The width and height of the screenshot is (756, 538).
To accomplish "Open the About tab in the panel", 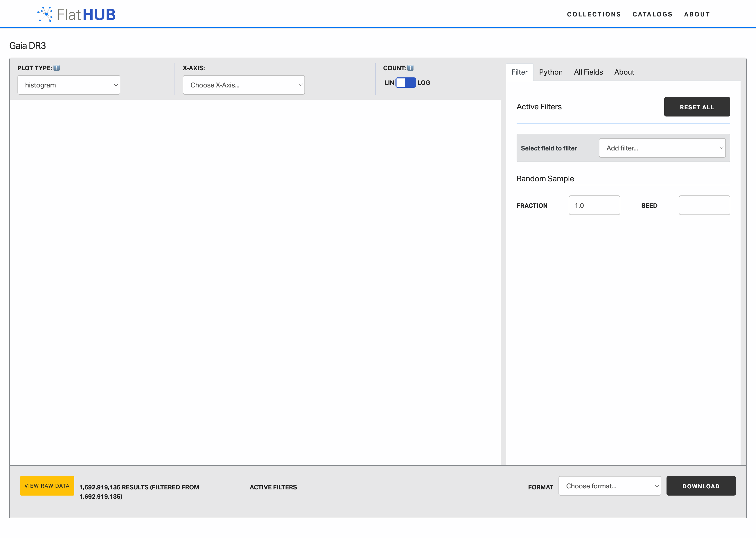I will click(x=624, y=72).
